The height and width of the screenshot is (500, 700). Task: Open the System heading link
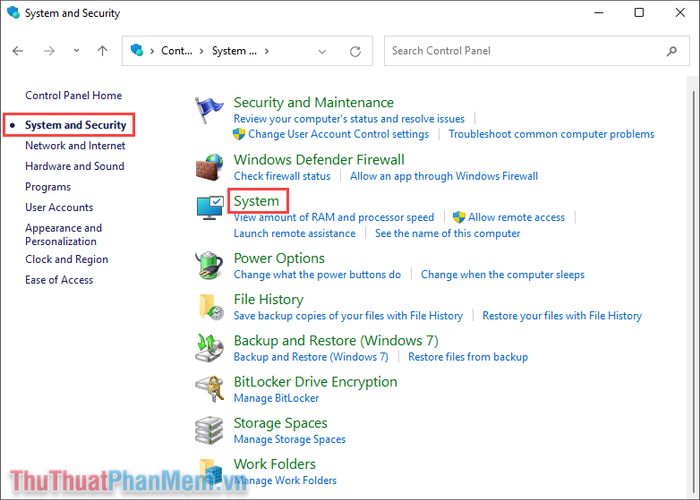(256, 201)
